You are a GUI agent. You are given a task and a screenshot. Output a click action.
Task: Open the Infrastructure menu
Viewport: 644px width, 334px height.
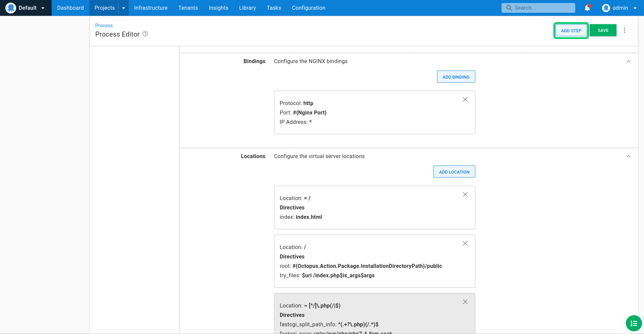pyautogui.click(x=151, y=8)
